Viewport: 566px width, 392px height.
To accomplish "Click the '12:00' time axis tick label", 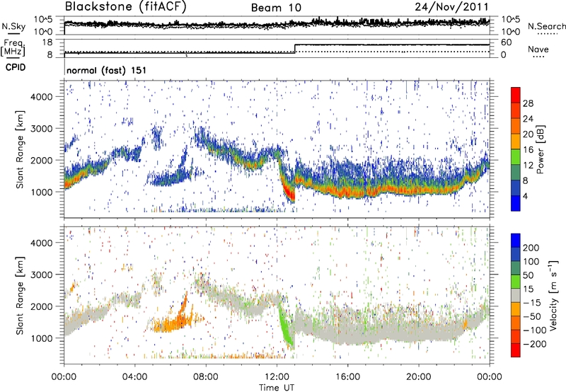I will coord(277,377).
